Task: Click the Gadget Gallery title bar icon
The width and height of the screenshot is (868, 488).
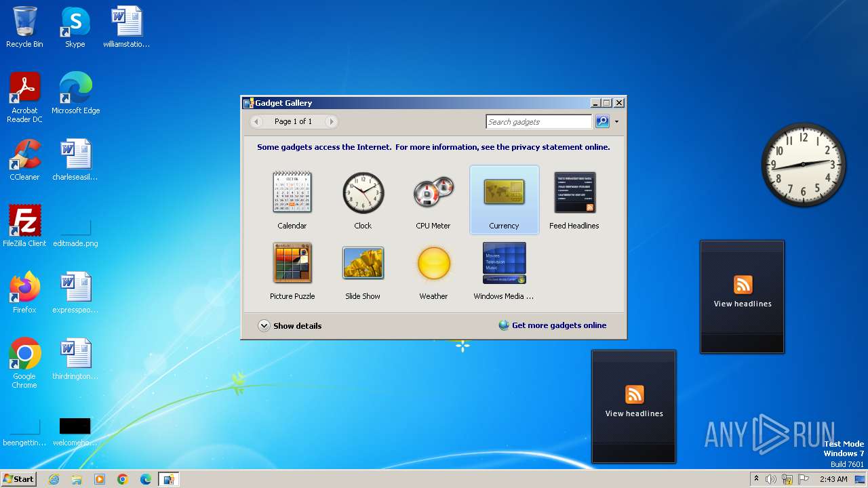Action: [248, 103]
